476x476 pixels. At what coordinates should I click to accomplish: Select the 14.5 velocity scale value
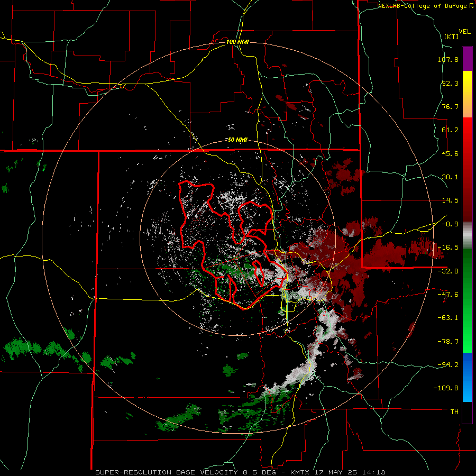pyautogui.click(x=450, y=200)
